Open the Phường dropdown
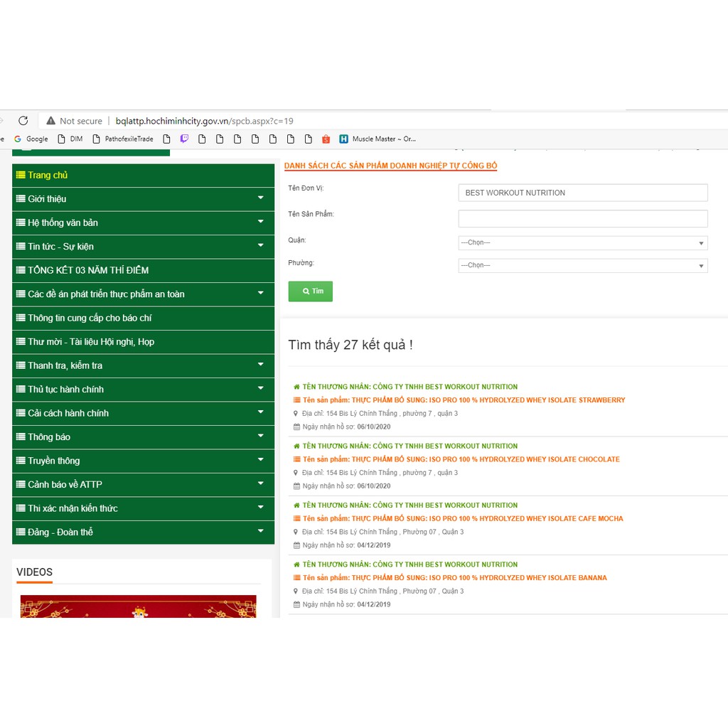This screenshot has width=728, height=728. (x=583, y=266)
